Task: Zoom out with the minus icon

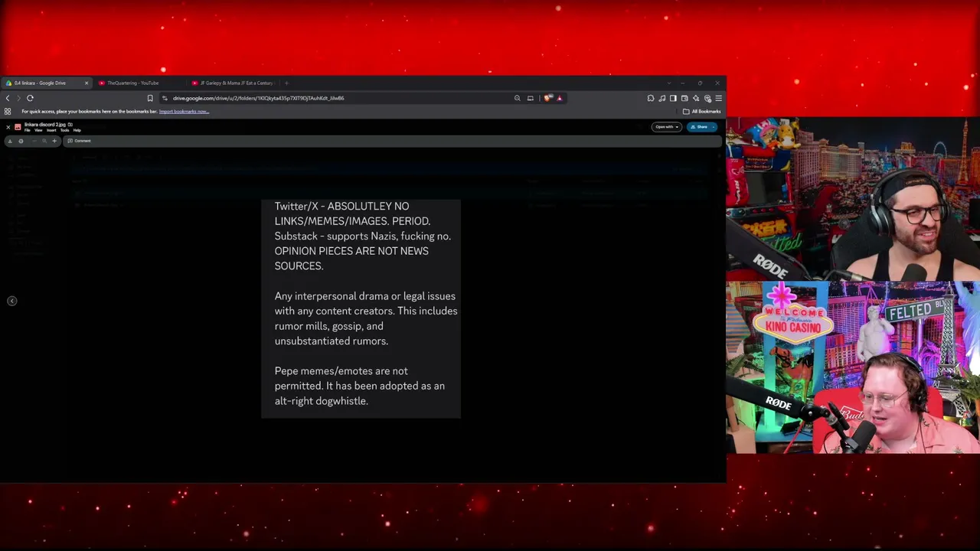Action: [34, 141]
